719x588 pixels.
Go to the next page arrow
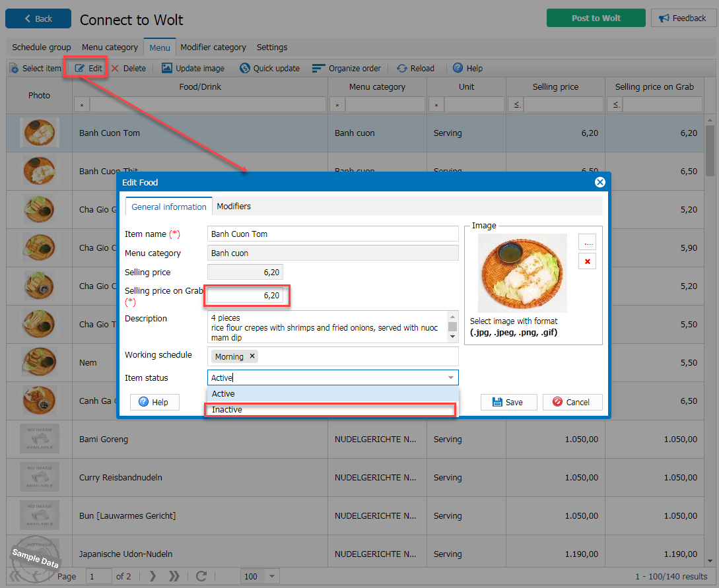(153, 576)
